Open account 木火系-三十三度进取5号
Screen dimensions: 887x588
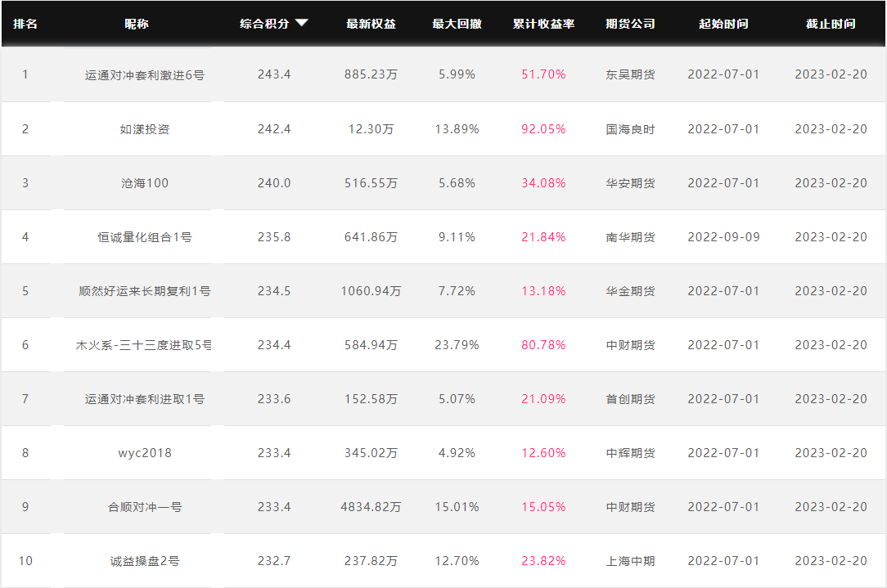144,345
